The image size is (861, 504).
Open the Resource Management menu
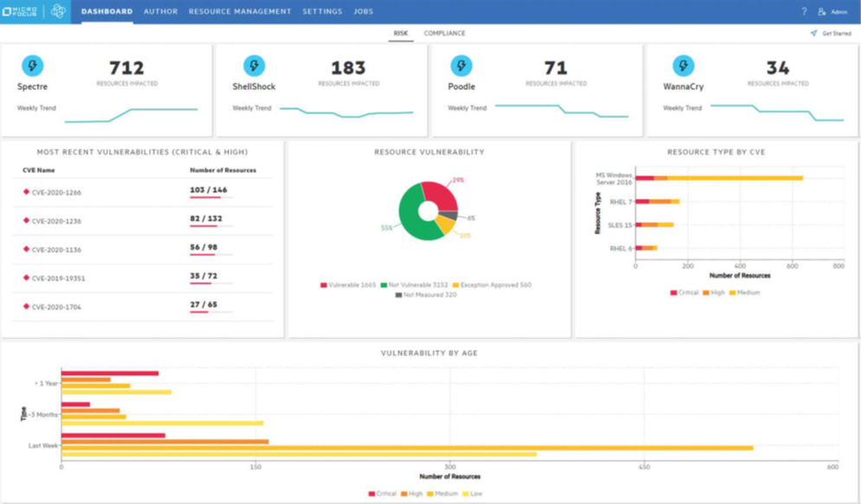240,11
